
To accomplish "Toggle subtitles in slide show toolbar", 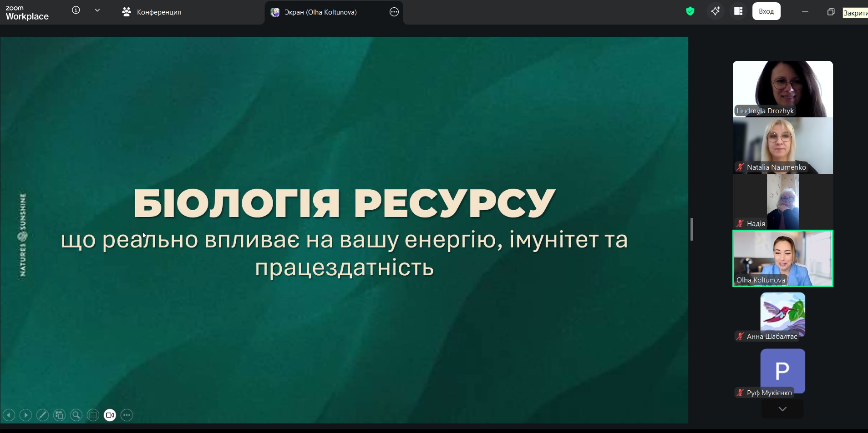I will pyautogui.click(x=93, y=415).
